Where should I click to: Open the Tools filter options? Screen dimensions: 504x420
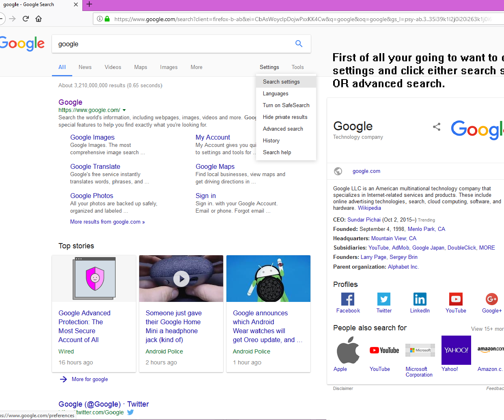(x=297, y=67)
